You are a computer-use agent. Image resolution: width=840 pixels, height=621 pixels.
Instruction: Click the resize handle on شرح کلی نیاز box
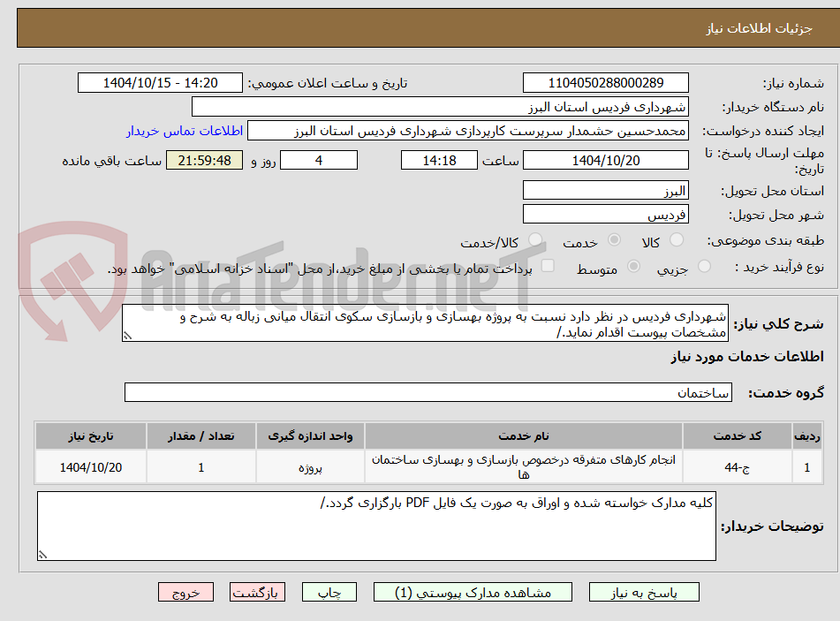pos(131,334)
